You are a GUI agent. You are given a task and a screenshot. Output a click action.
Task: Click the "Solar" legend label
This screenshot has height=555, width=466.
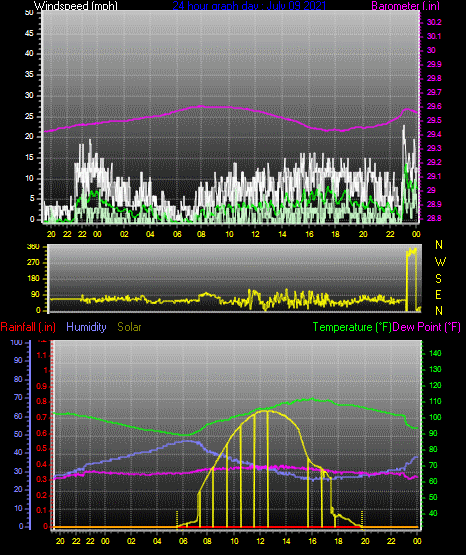[x=129, y=327]
